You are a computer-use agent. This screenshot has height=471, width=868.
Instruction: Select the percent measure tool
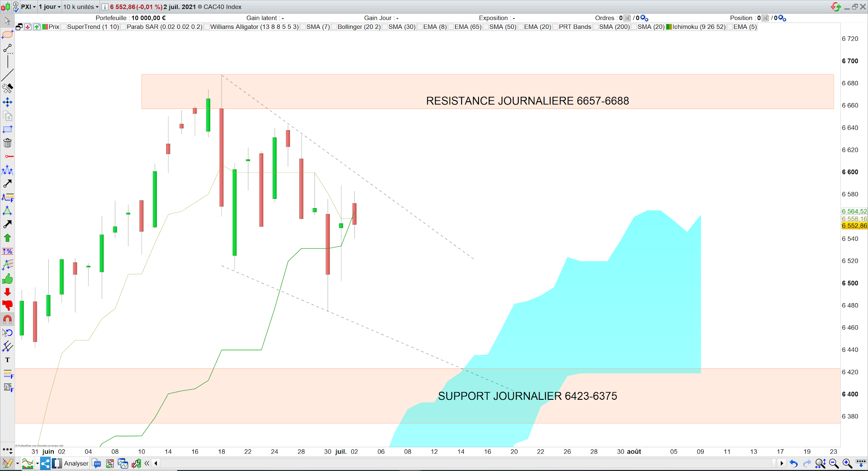(x=7, y=251)
